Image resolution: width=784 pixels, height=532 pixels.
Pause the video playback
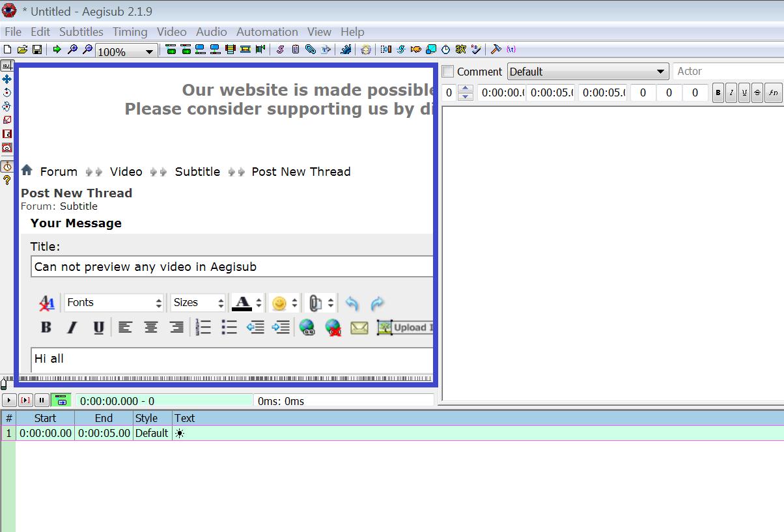pos(42,400)
